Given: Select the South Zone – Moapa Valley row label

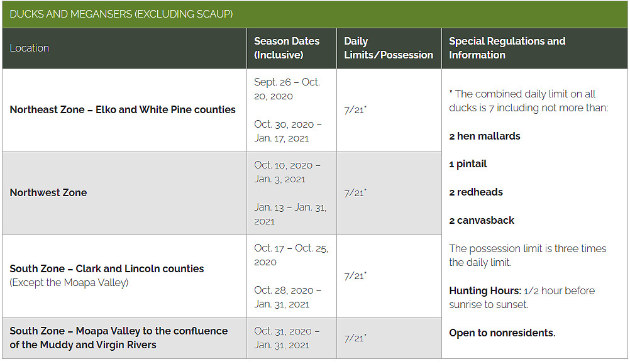Looking at the screenshot, I should pyautogui.click(x=119, y=338).
